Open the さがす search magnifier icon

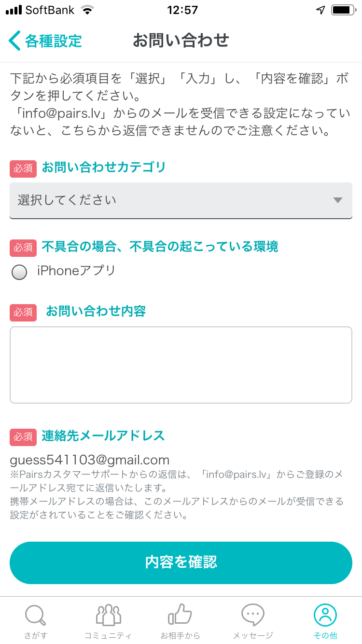[36, 615]
